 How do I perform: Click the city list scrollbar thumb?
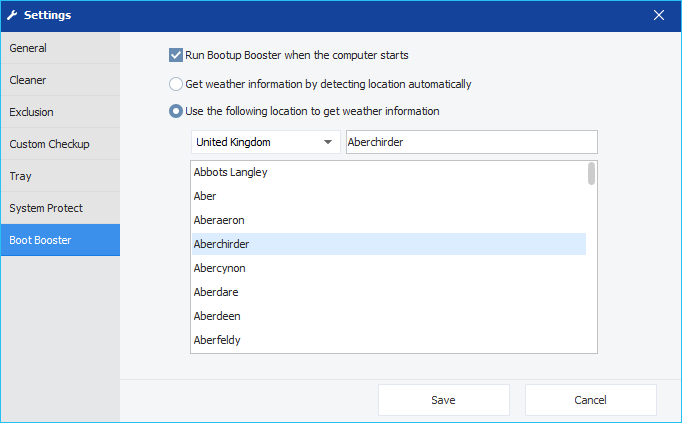click(591, 173)
